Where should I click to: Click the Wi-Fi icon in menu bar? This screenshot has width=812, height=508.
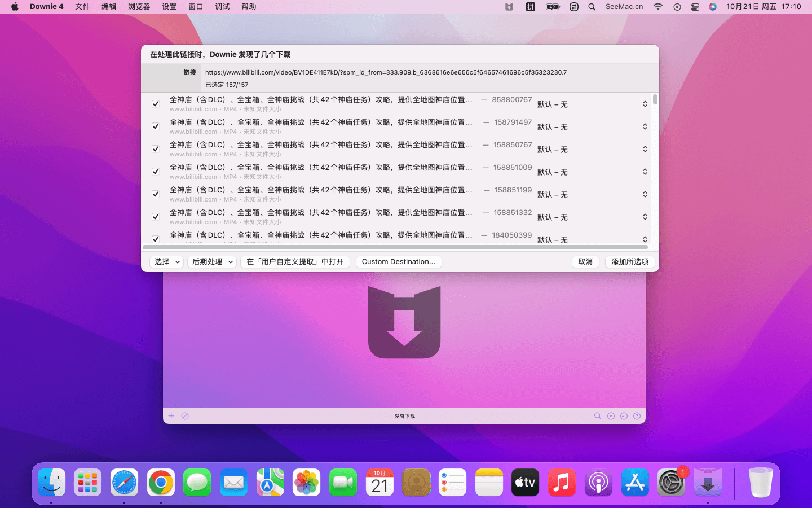tap(658, 7)
